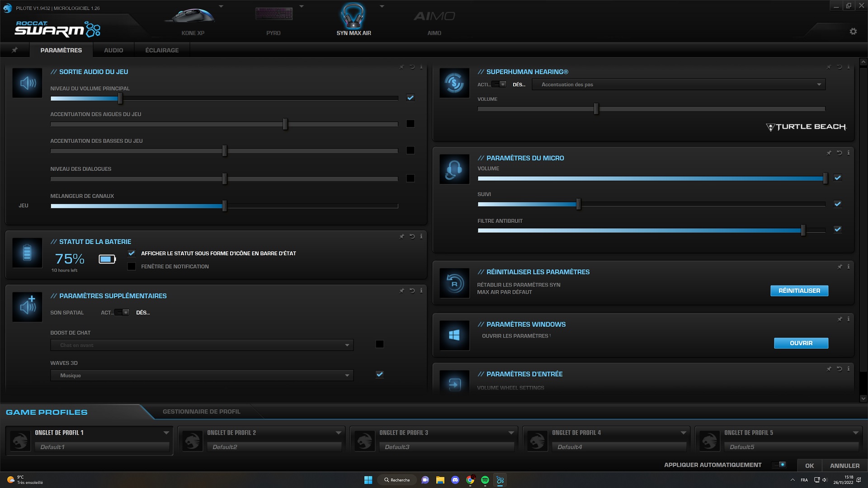The height and width of the screenshot is (488, 868).
Task: Click the Réinitialiser button
Action: tap(799, 291)
